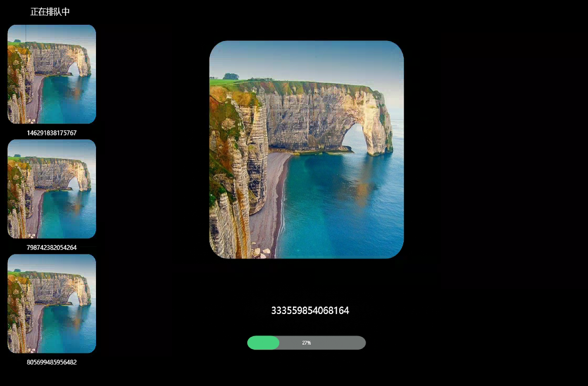Click the ID label 798742382054264
588x386 pixels.
[x=52, y=247]
